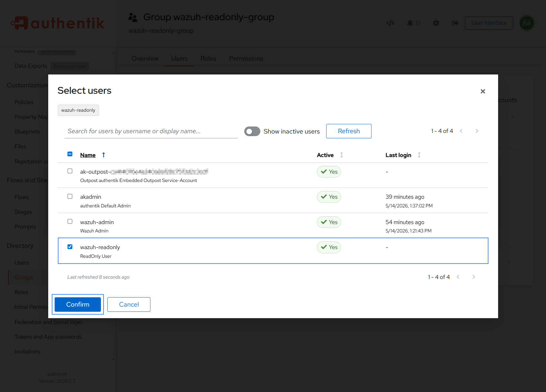Check the ak-outpost user checkbox
This screenshot has width=546, height=392.
click(x=70, y=171)
